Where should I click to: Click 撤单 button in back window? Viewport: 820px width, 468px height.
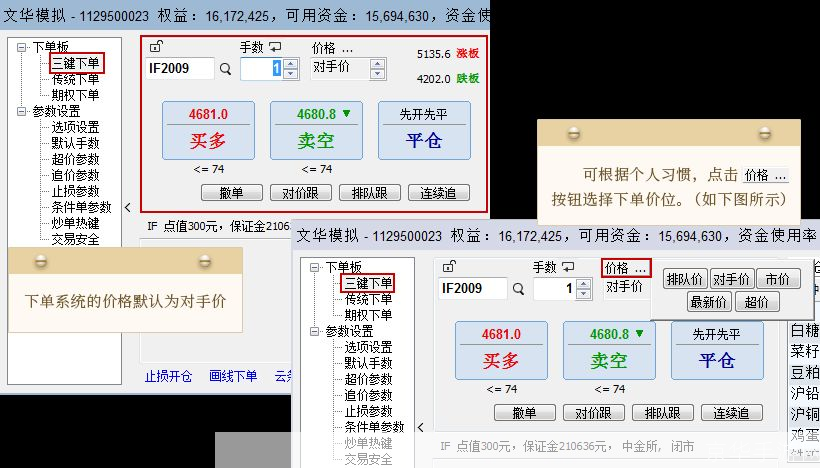tap(232, 193)
